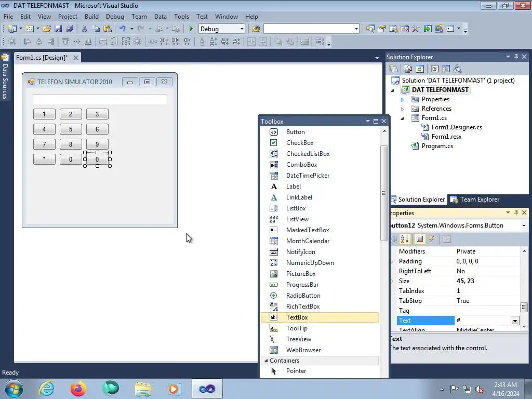Select the keypad button labeled 1
This screenshot has width=532, height=399.
(44, 114)
